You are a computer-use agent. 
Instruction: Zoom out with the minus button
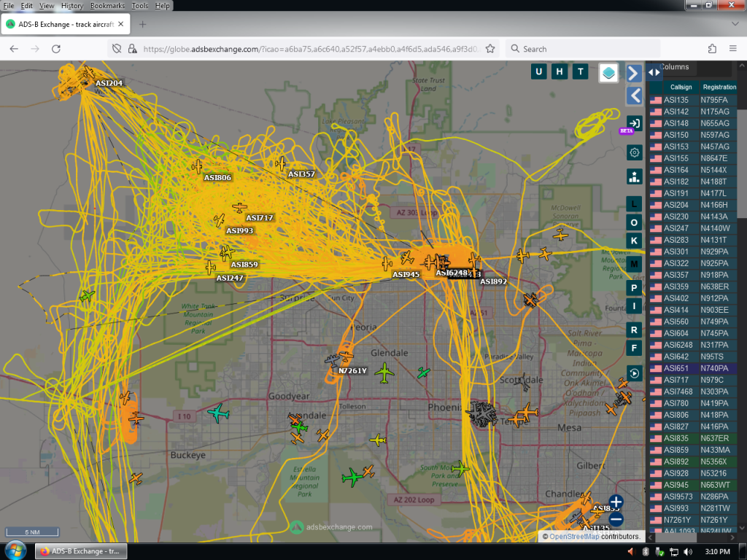616,519
